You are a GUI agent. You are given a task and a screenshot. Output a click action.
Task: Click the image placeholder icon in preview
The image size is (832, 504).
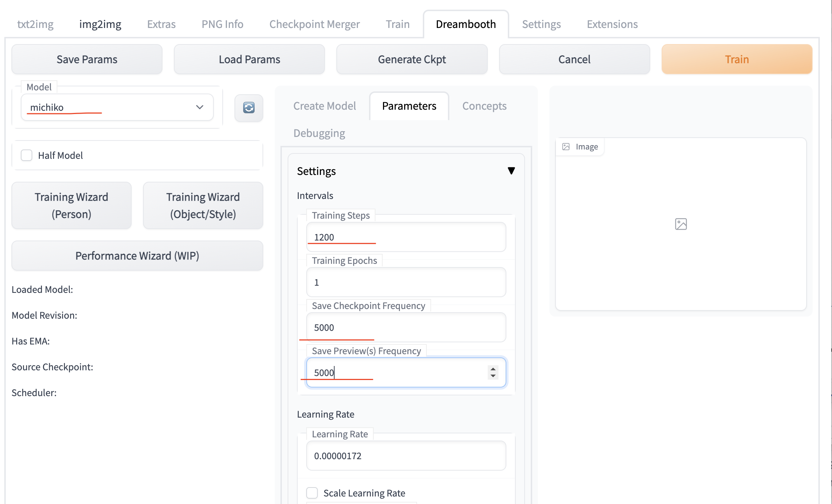[x=681, y=224]
